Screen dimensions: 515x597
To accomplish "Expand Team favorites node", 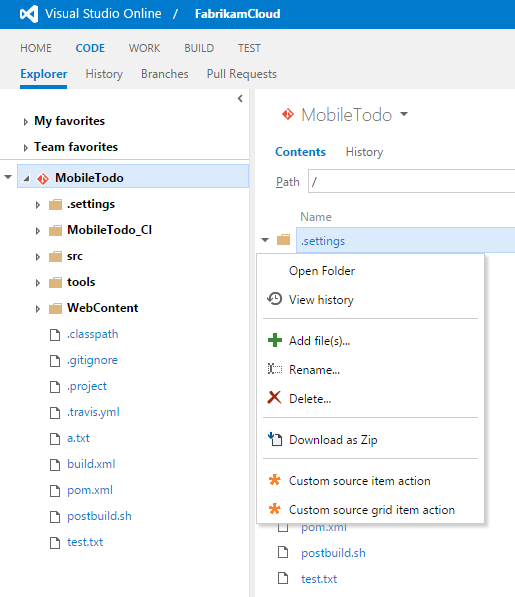I will tap(26, 148).
